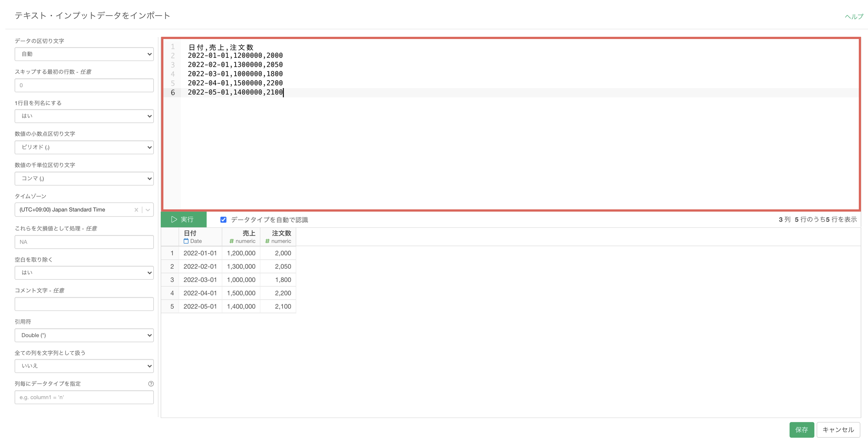Viewport: 868px width, 446px height.
Task: Click the 実行 run button
Action: 184,219
